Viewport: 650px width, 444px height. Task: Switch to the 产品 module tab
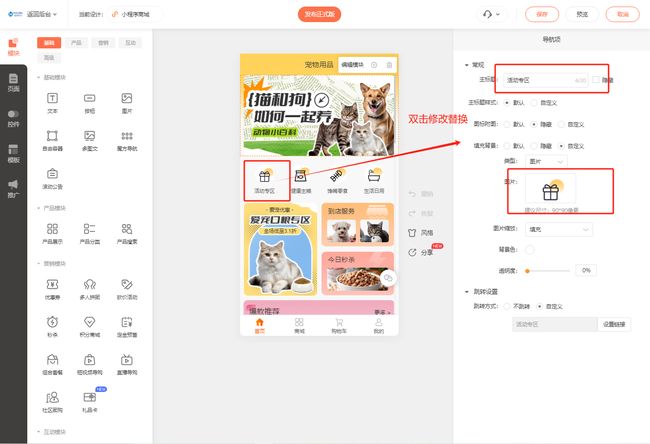coord(76,43)
